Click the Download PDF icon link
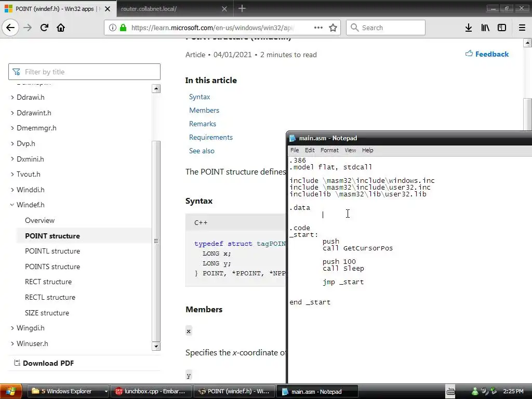This screenshot has height=399, width=532. pos(44,363)
